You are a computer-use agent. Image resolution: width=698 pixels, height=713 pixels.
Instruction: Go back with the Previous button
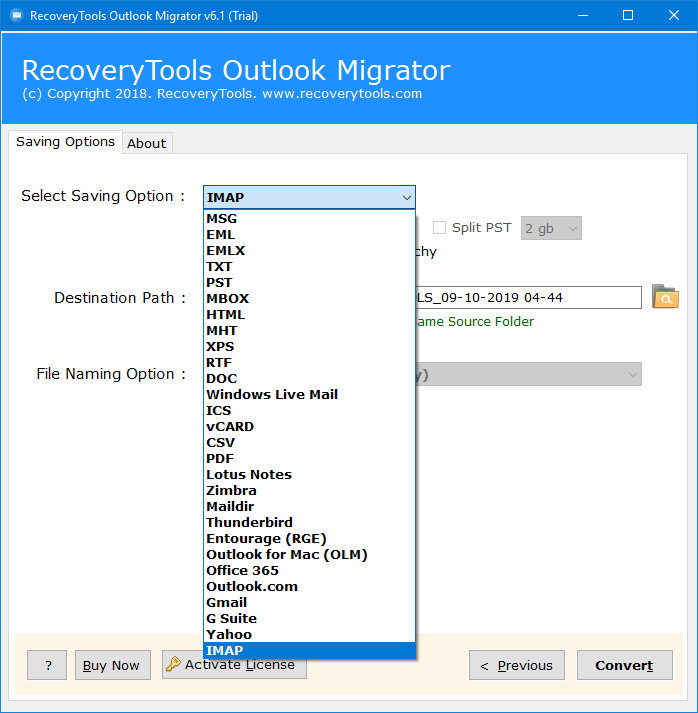pyautogui.click(x=517, y=665)
